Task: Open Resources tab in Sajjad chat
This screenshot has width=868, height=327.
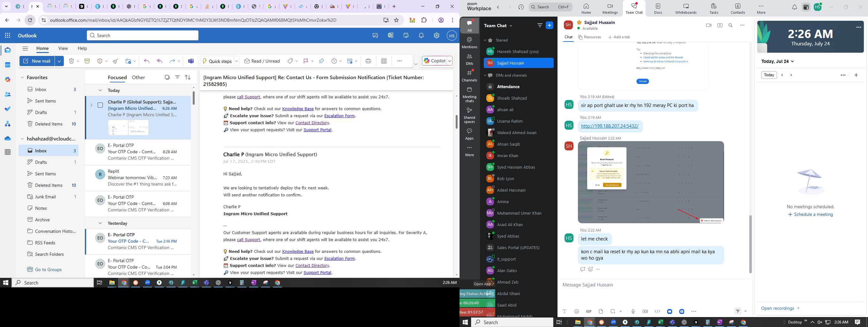Action: click(x=590, y=37)
